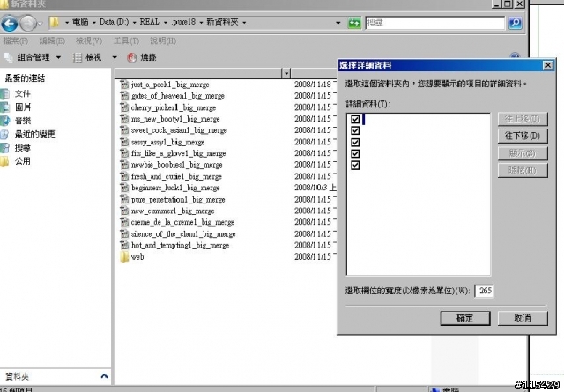Select the sweet_cock_asian1_big_merge file name

[179, 130]
